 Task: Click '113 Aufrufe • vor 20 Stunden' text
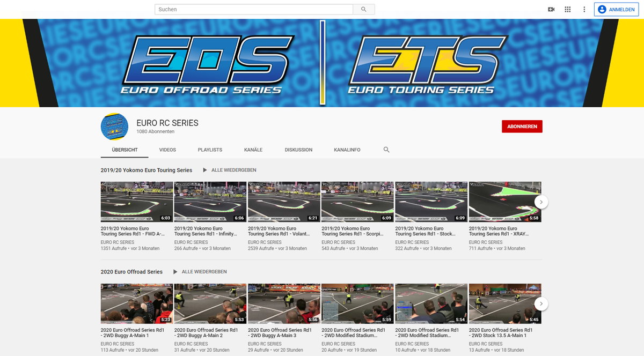128,350
